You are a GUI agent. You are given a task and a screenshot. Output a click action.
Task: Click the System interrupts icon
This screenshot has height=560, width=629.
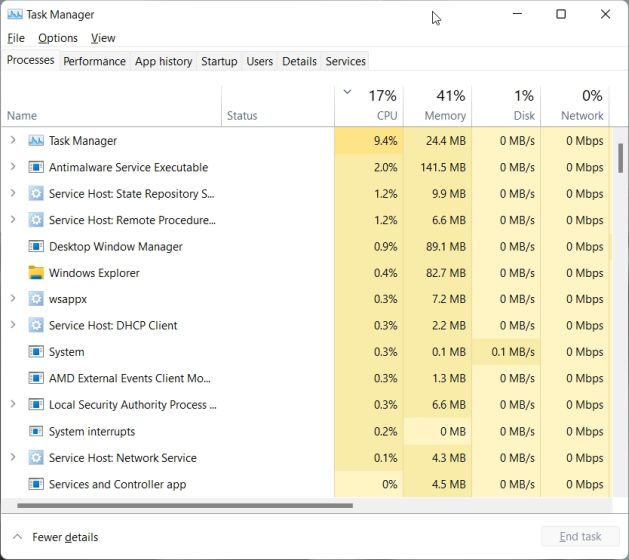(x=36, y=432)
